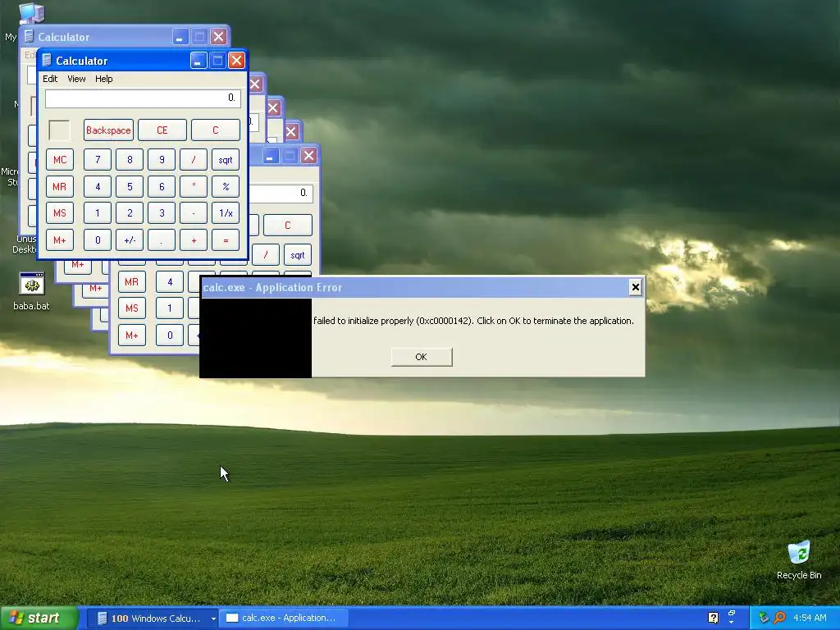Click C clear button in front Calculator
The height and width of the screenshot is (630, 840).
tap(216, 130)
